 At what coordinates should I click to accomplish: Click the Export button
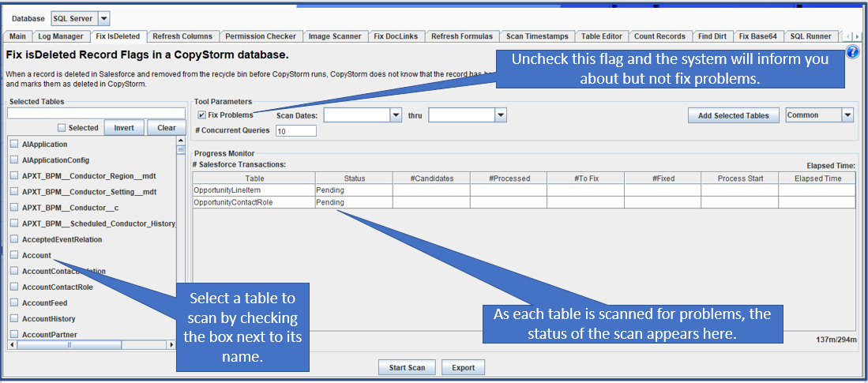(464, 368)
